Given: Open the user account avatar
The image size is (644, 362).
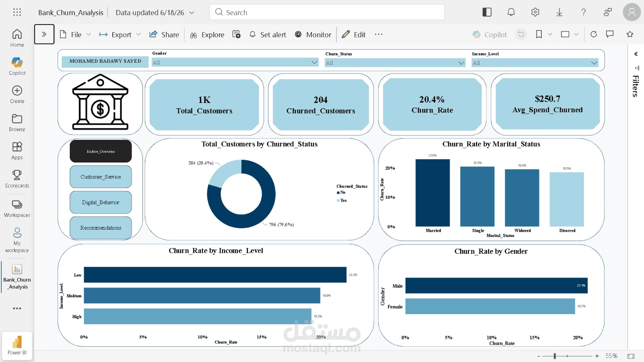Looking at the screenshot, I should [x=632, y=12].
